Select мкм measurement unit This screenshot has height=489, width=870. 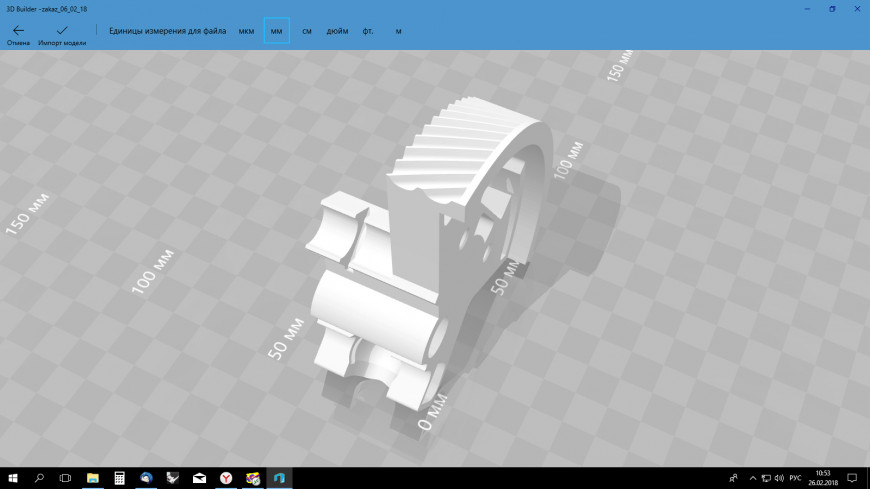click(246, 31)
